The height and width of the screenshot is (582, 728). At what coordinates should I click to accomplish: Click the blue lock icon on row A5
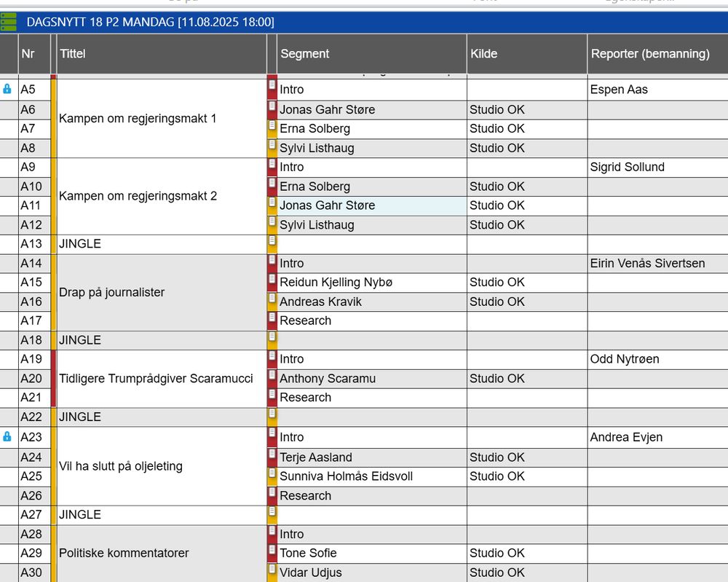pos(7,89)
